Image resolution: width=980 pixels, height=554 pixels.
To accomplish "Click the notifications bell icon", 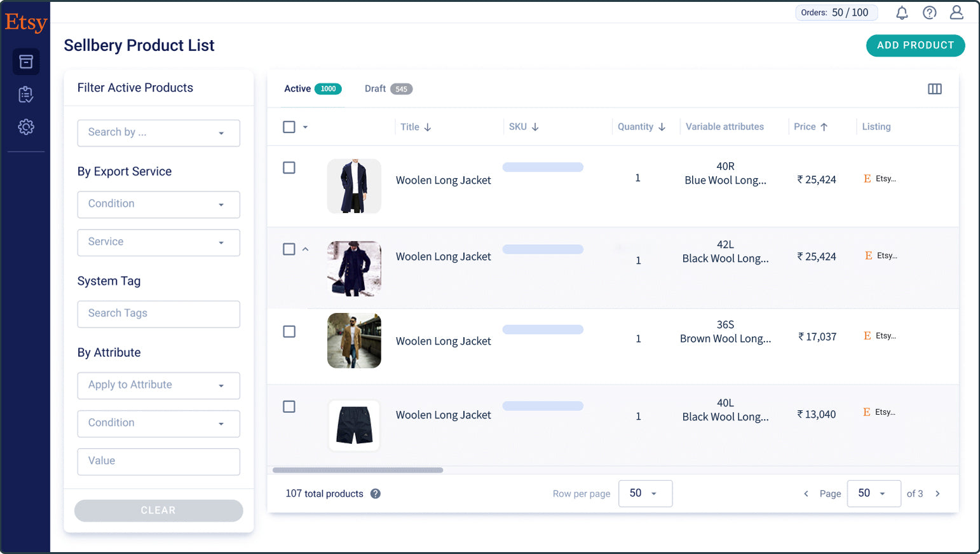I will pos(901,13).
